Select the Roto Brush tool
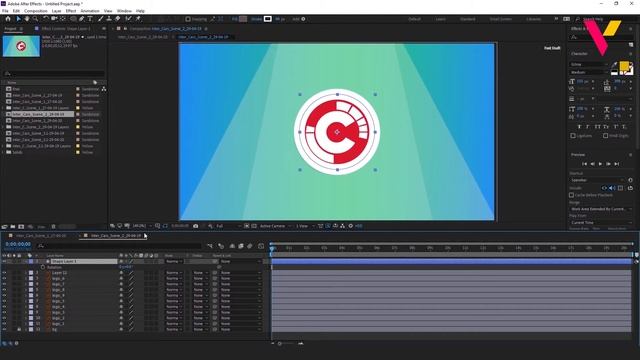This screenshot has width=640, height=360. (x=129, y=19)
